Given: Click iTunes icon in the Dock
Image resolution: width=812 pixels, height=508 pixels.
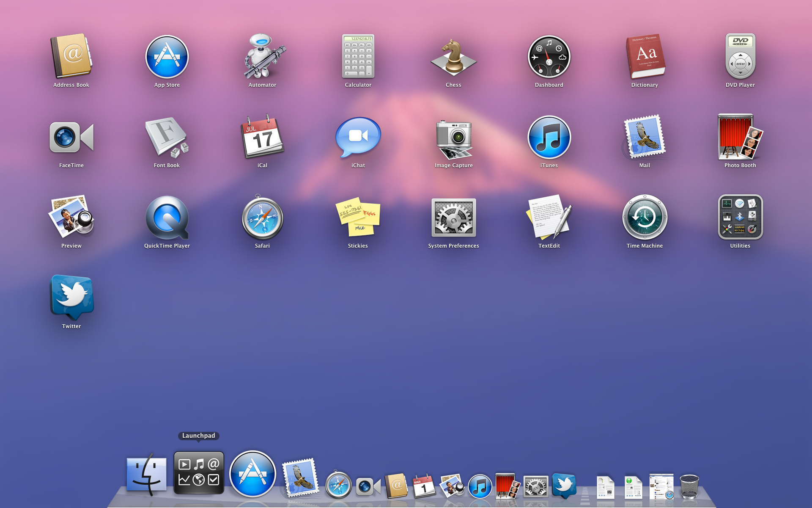Looking at the screenshot, I should 480,486.
